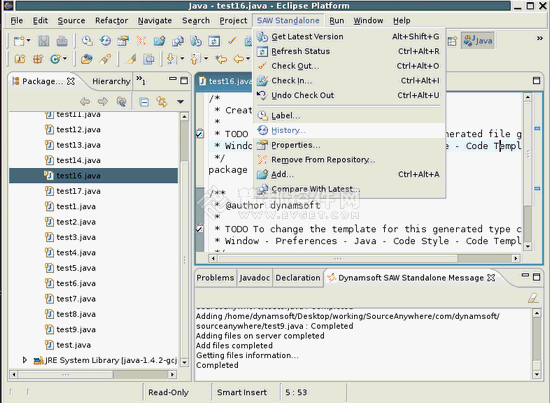Click the Compare With Latest toolbar icon
Screen dimensions: 550x403
click(x=177, y=41)
